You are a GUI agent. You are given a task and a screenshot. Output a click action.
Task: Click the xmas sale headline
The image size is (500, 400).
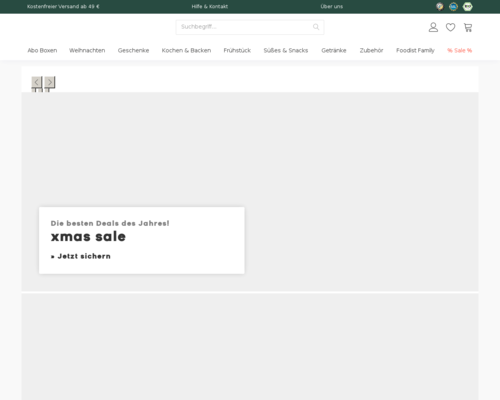[x=88, y=237]
